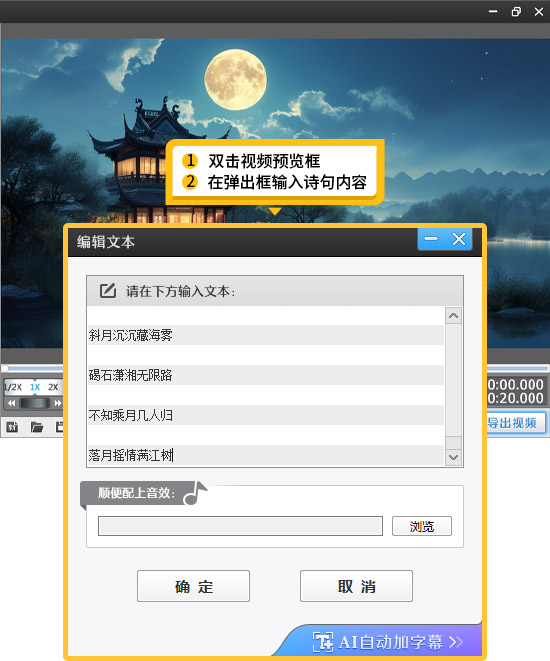Click the video progress slider handle
This screenshot has height=661, width=550.
click(5, 368)
